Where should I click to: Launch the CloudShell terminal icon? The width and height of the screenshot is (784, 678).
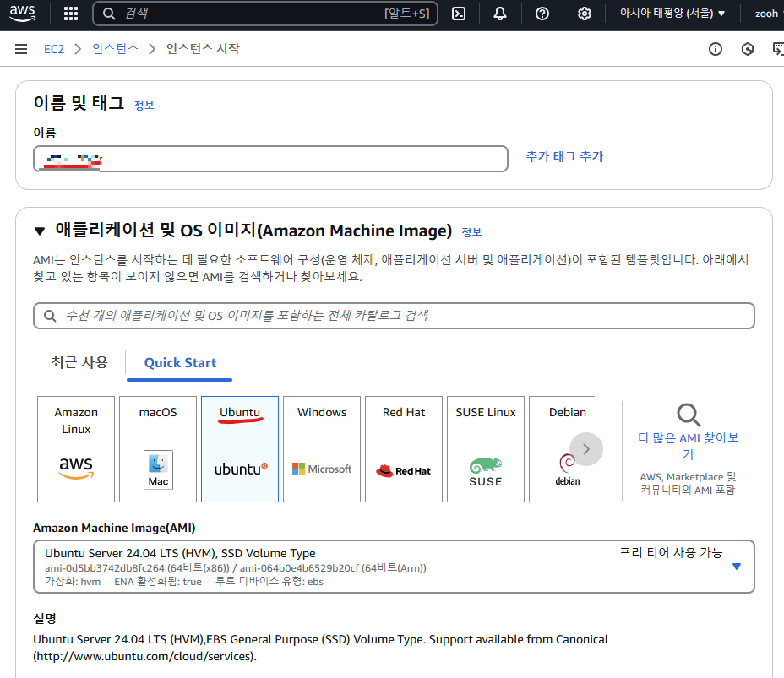point(459,14)
